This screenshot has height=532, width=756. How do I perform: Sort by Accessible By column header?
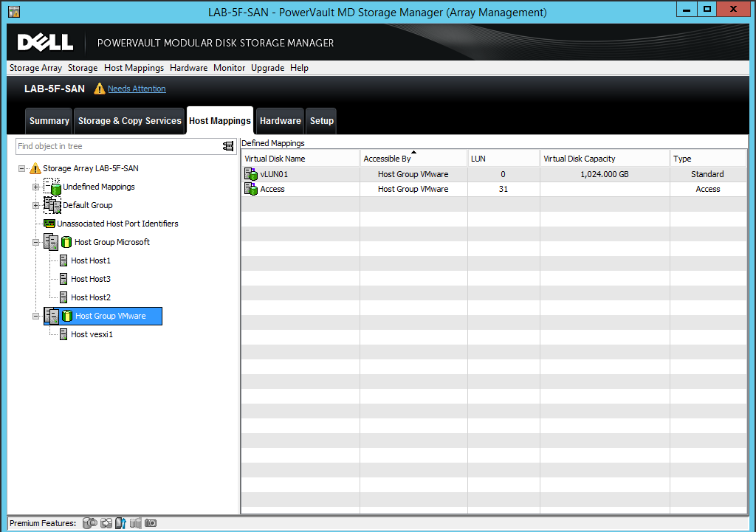click(x=413, y=159)
